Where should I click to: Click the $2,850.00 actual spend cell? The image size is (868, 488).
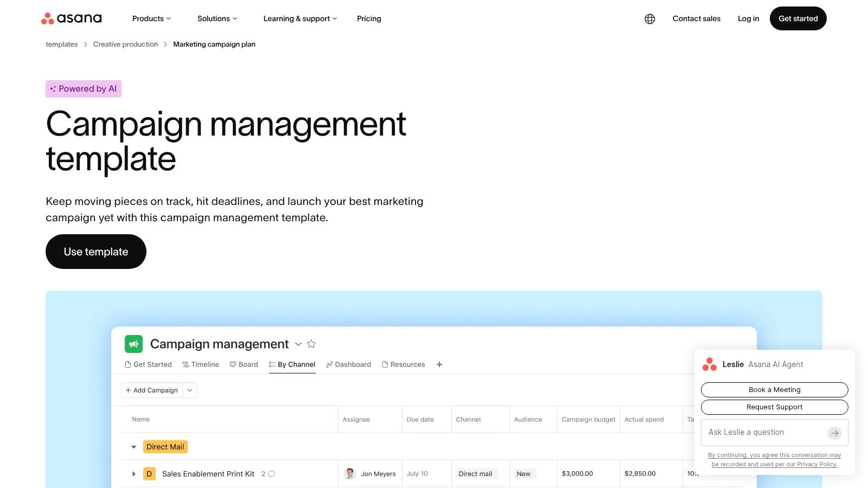click(640, 474)
